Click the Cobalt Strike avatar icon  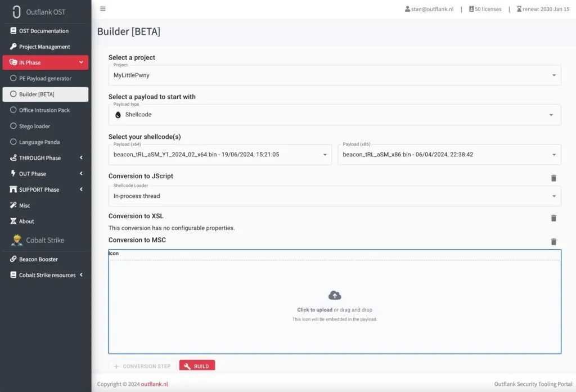16,240
